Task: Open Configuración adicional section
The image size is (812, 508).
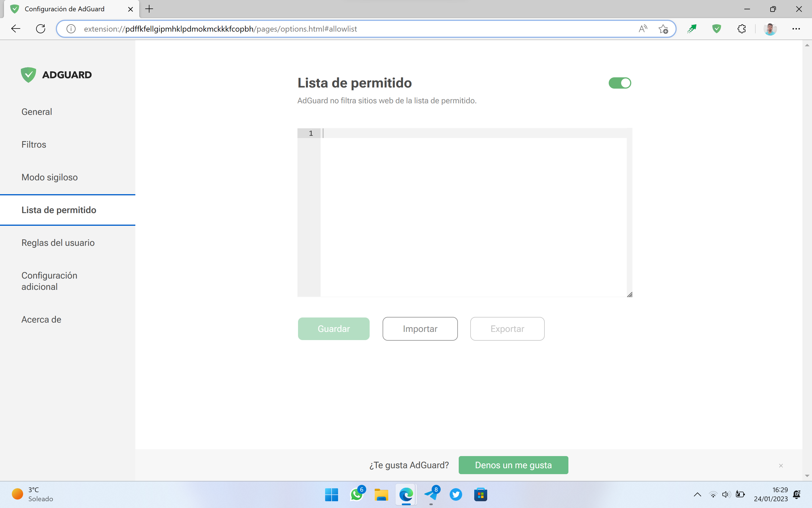Action: (49, 281)
